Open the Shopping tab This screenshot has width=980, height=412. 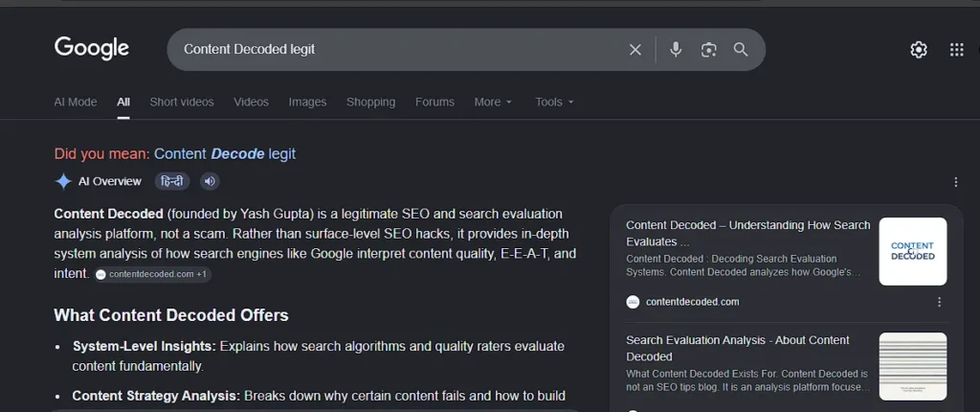[x=370, y=103]
